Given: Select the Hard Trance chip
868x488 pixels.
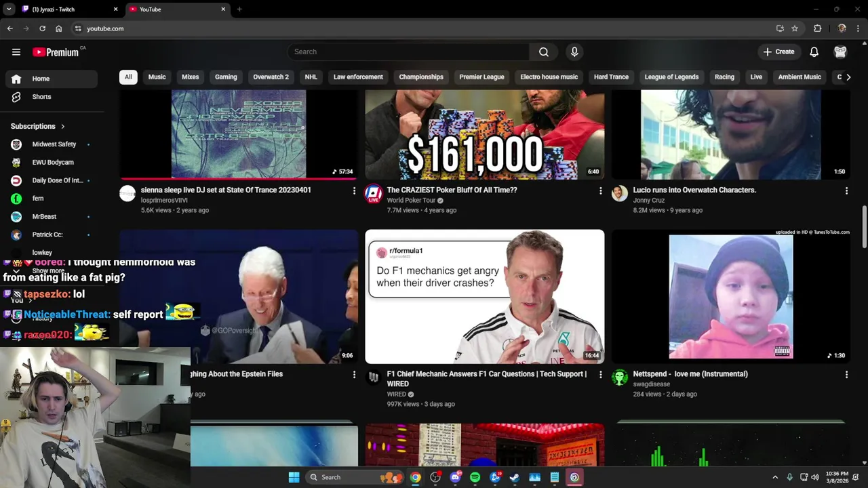Looking at the screenshot, I should pyautogui.click(x=611, y=77).
